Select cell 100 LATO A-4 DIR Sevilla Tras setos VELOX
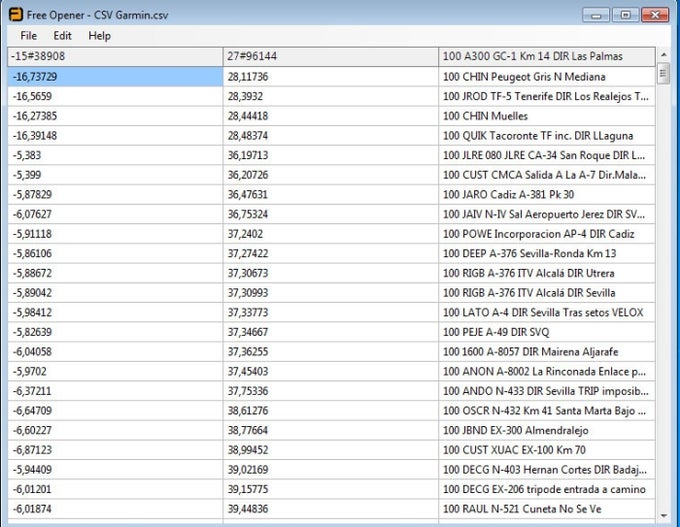The height and width of the screenshot is (527, 680). click(x=547, y=313)
